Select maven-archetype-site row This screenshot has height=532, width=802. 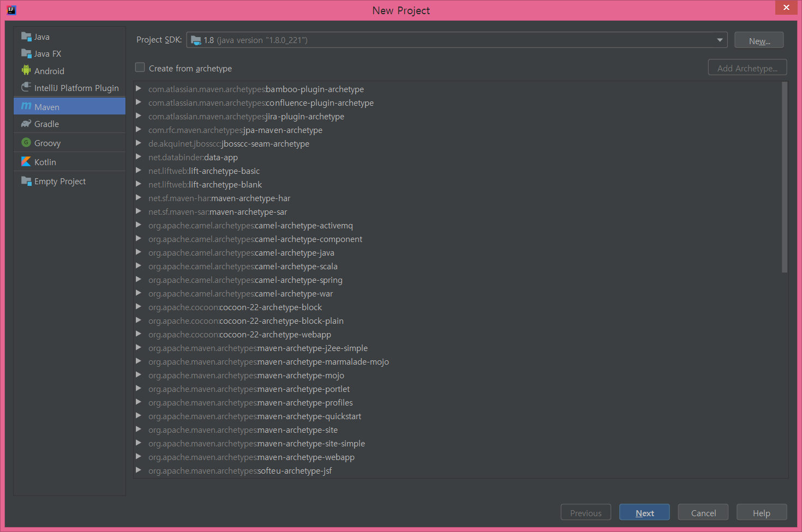click(457, 430)
